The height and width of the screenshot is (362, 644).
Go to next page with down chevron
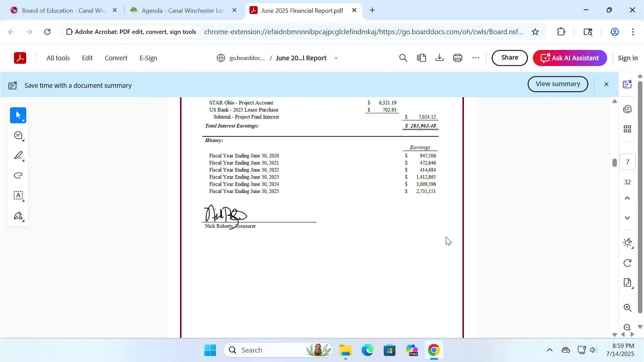coord(627,218)
